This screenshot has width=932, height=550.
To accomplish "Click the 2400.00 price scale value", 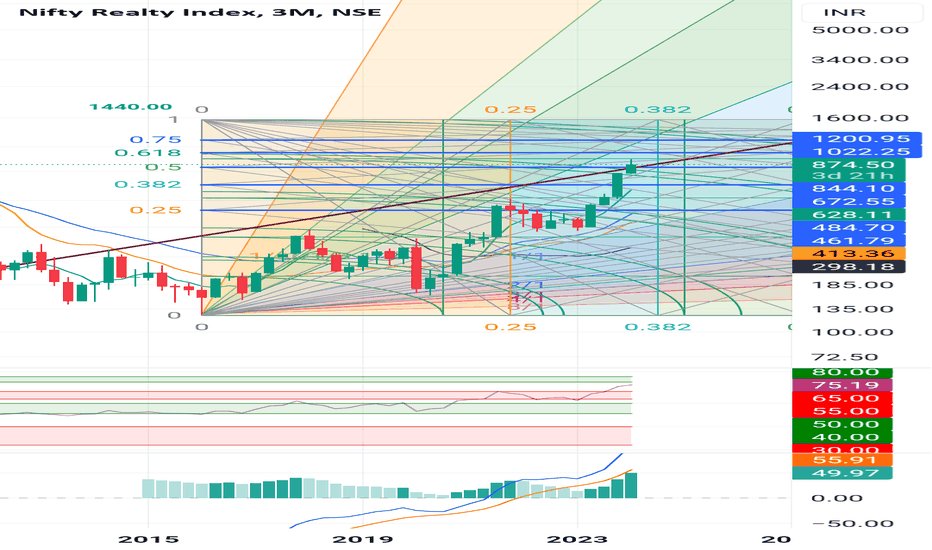I will pos(860,87).
